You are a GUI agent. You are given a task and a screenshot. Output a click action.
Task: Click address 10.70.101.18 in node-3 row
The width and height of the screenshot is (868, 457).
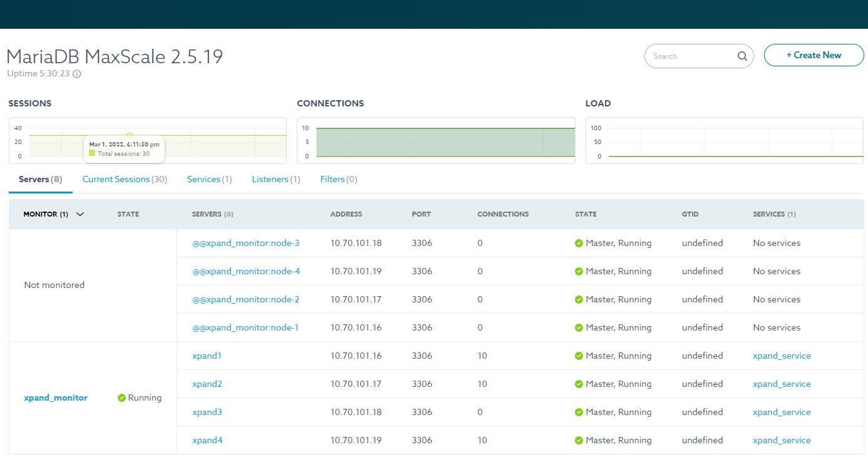tap(356, 243)
